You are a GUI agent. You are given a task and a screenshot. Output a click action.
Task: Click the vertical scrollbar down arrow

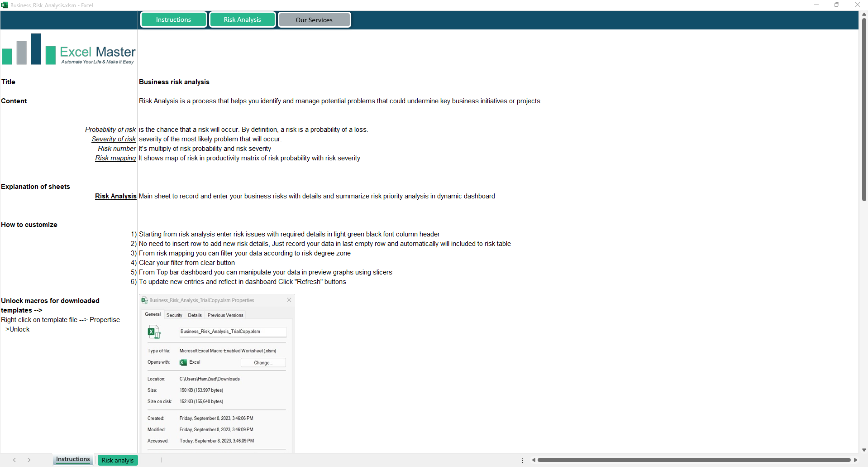(864, 450)
